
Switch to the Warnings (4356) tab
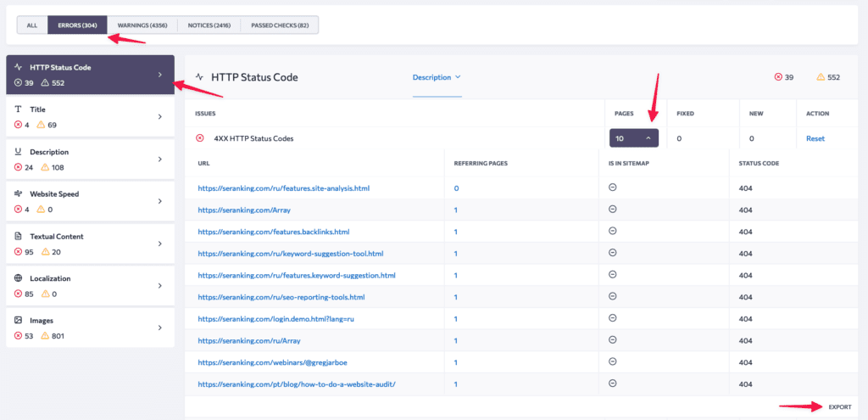point(142,25)
